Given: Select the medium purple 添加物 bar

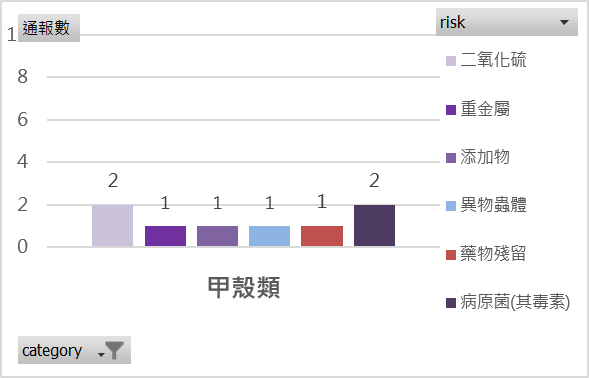Looking at the screenshot, I should coord(217,236).
